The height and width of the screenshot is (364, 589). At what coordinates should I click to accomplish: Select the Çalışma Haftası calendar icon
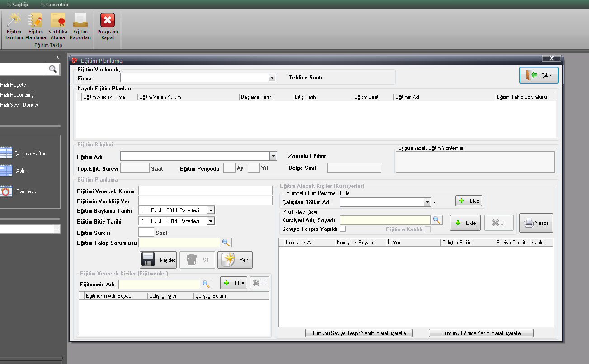pyautogui.click(x=6, y=153)
